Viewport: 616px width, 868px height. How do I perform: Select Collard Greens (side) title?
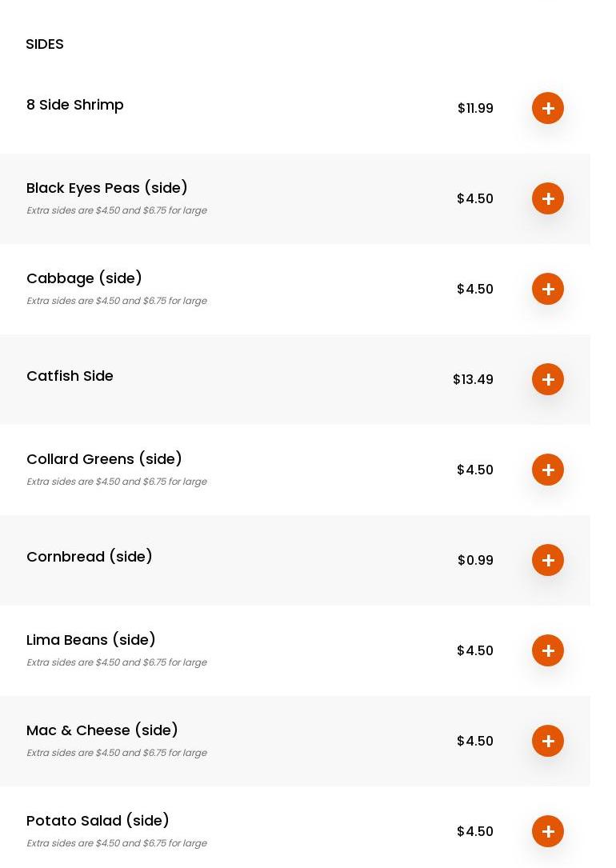click(104, 459)
